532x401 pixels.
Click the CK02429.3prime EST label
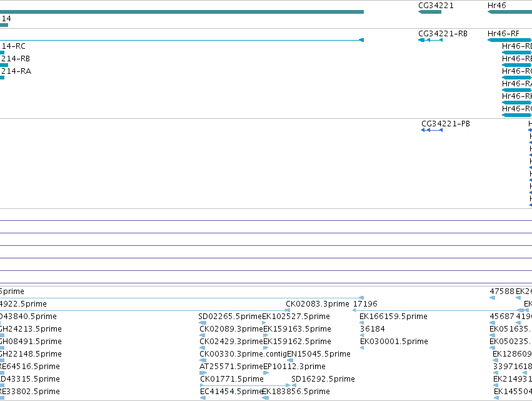click(x=231, y=342)
